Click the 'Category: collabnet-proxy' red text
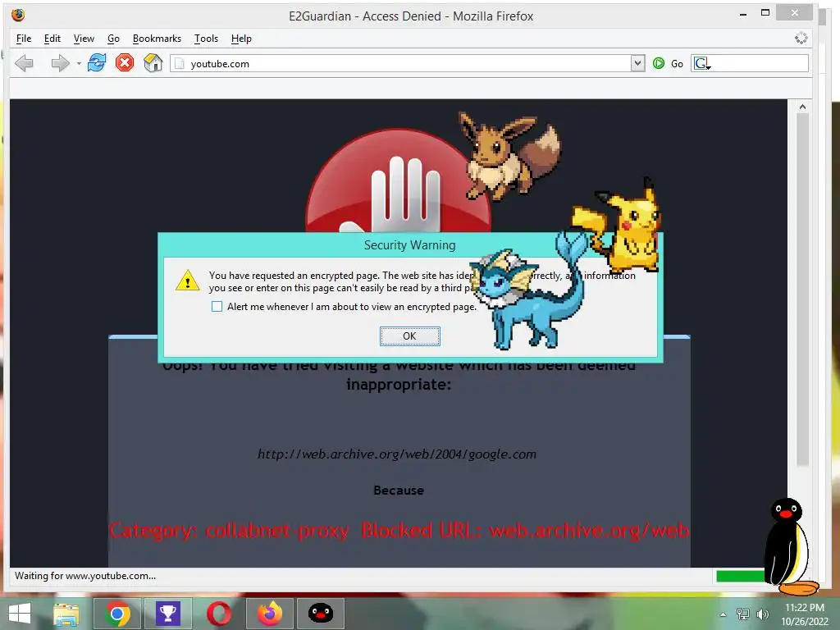The width and height of the screenshot is (840, 630). [x=229, y=531]
